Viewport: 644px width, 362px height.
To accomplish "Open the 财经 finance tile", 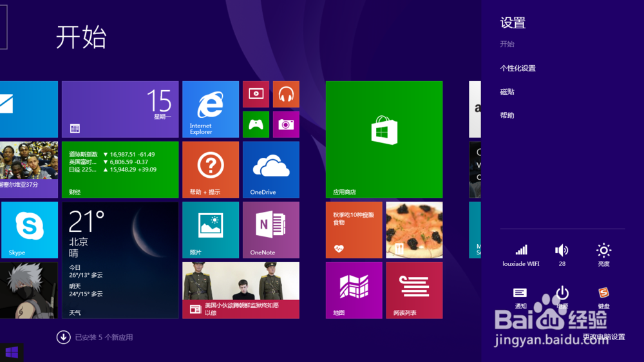I will coord(120,169).
